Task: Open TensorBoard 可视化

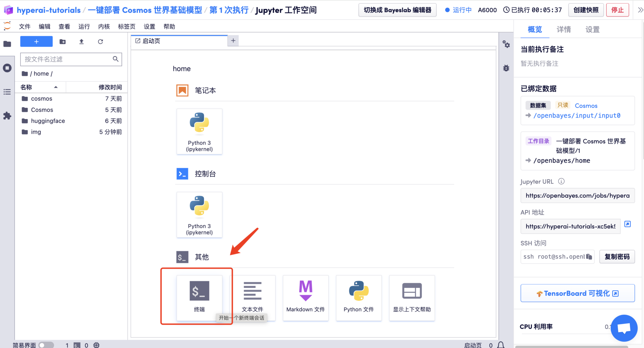Action: pyautogui.click(x=577, y=293)
